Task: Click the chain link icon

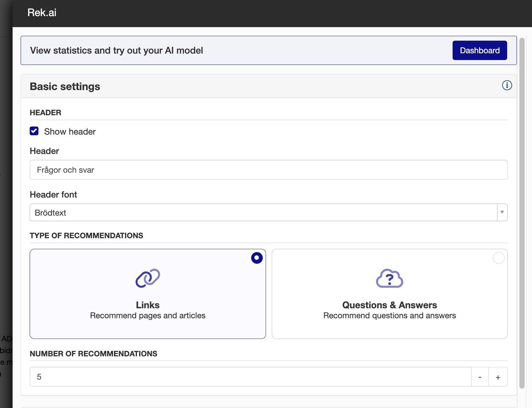Action: click(148, 278)
